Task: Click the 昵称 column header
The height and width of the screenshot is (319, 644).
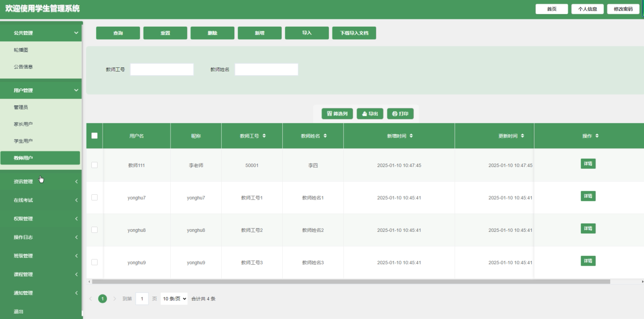Action: click(x=196, y=136)
